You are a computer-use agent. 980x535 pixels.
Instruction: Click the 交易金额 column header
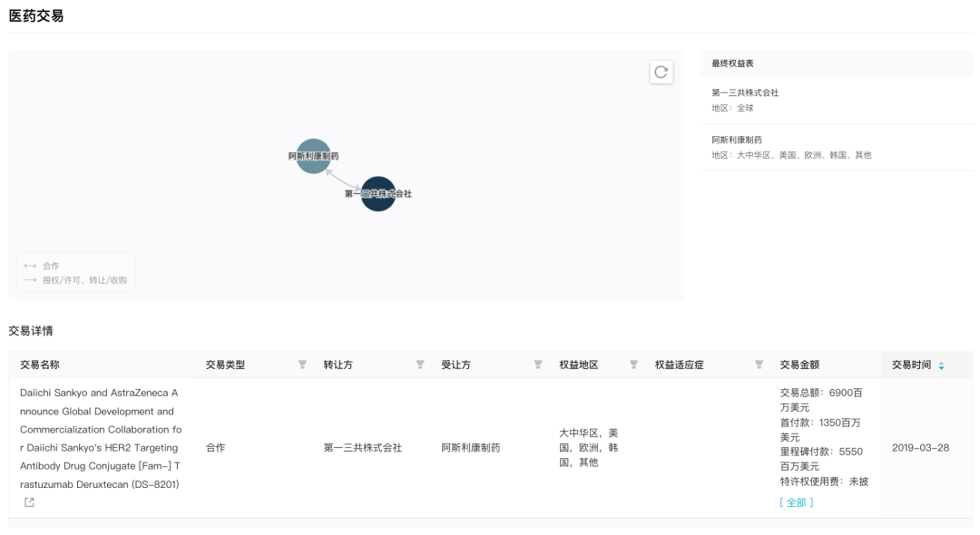click(799, 365)
